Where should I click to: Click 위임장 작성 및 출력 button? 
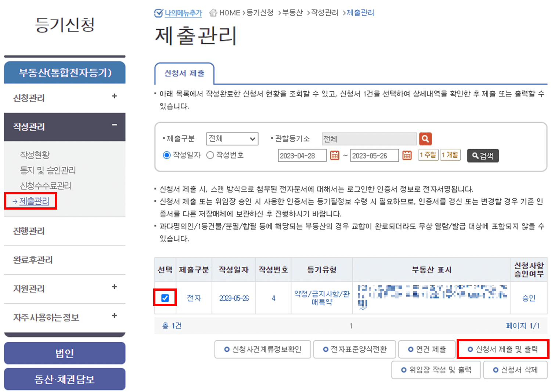click(436, 370)
